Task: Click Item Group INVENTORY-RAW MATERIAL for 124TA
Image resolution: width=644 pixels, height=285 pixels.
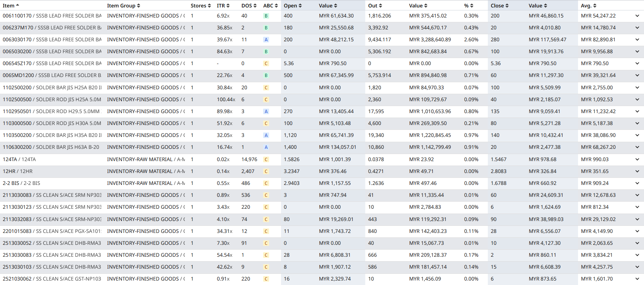Action: pos(146,159)
